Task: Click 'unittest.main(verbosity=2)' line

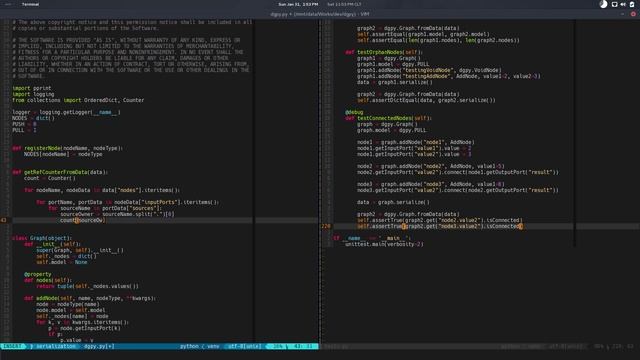Action: tap(384, 244)
